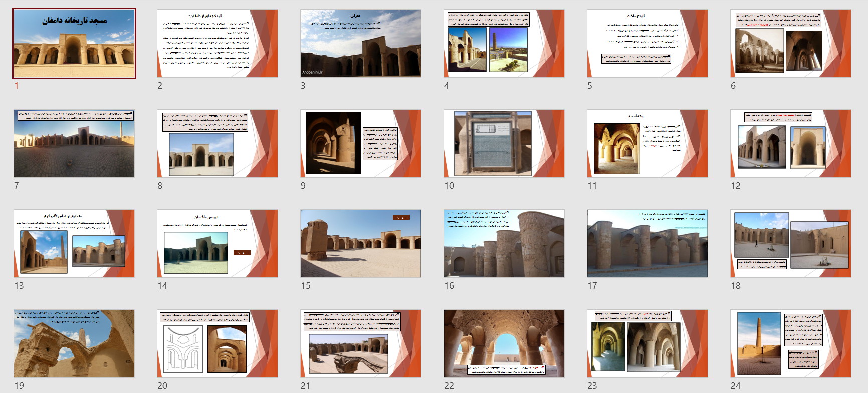The height and width of the screenshot is (393, 868).
Task: Click the slide number 12 label
Action: pos(735,186)
